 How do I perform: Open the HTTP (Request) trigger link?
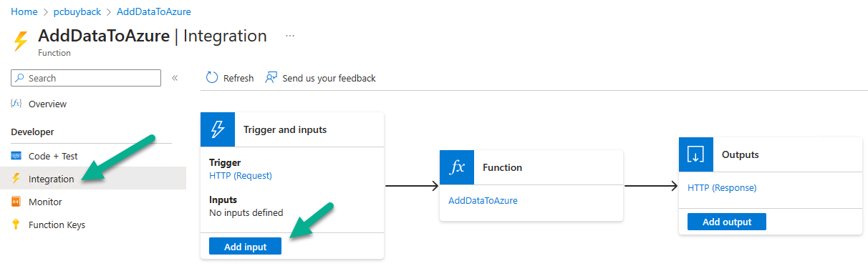click(x=241, y=175)
